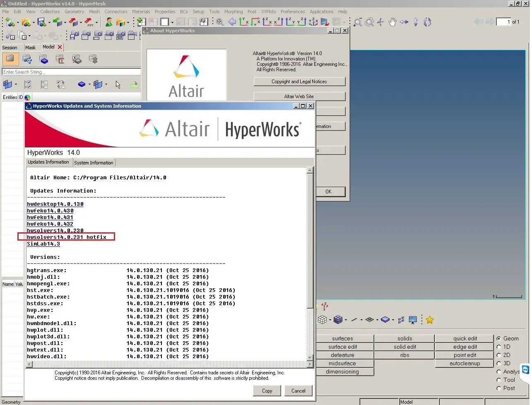This screenshot has width=532, height=405.
Task: Click the Entities color wheel swatch
Action: pyautogui.click(x=27, y=97)
